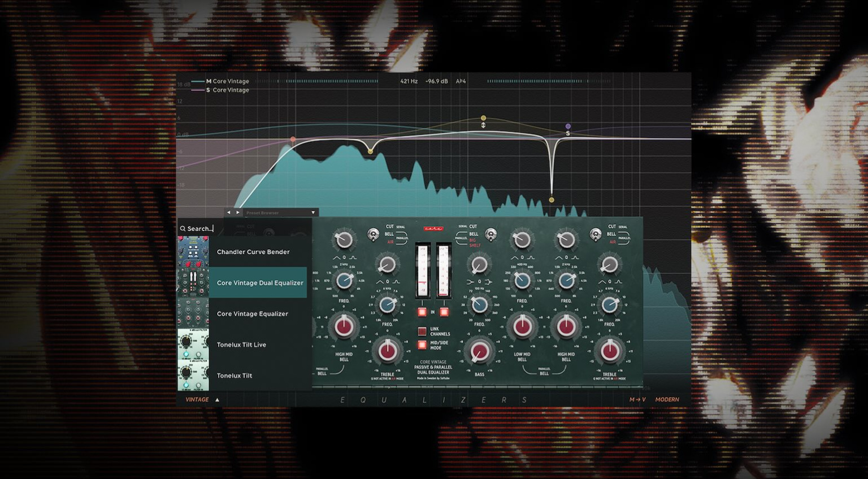Open the MODERN equalizers section
The width and height of the screenshot is (868, 479).
click(667, 399)
